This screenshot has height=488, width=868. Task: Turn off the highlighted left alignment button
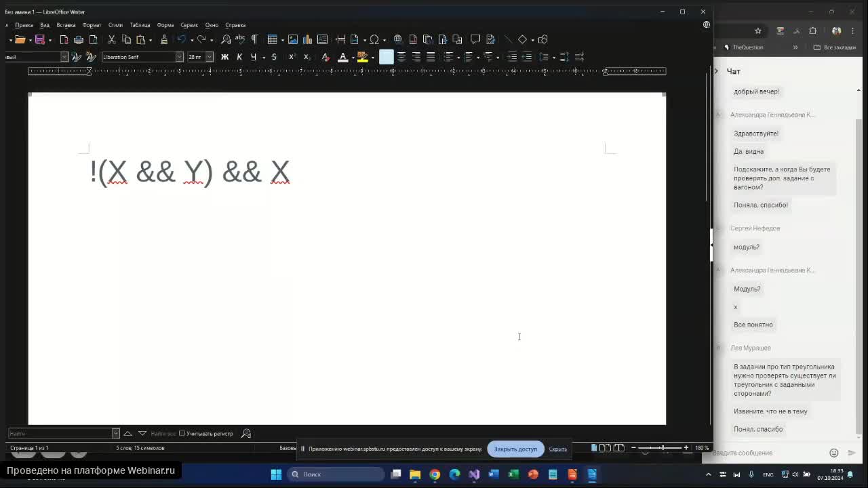386,57
